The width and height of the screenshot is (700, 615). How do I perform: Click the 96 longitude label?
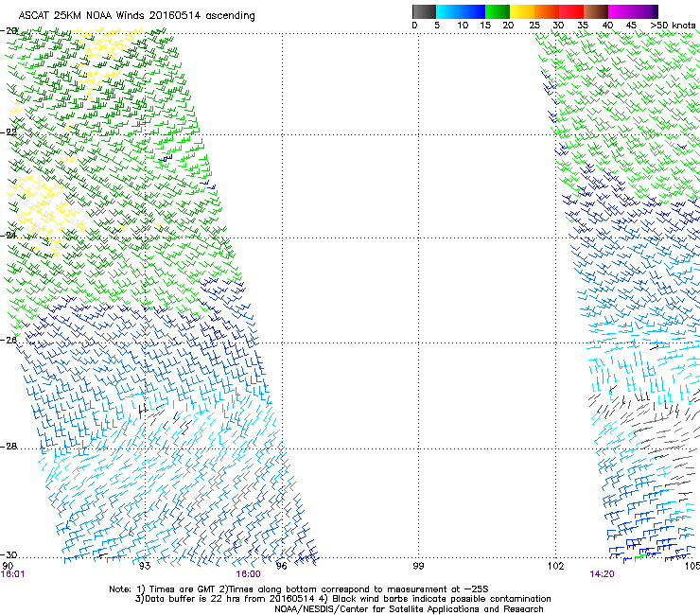(x=281, y=566)
